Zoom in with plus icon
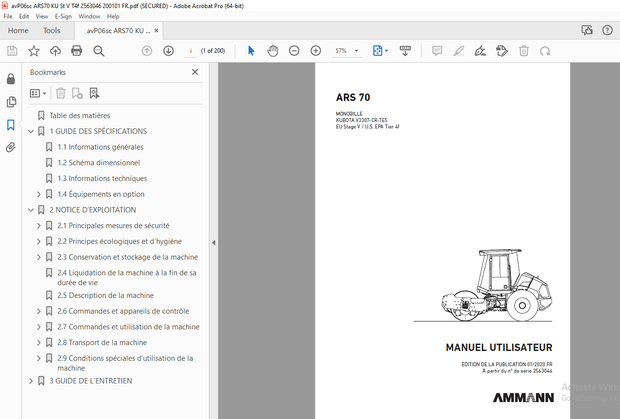The image size is (620, 419). pos(316,51)
